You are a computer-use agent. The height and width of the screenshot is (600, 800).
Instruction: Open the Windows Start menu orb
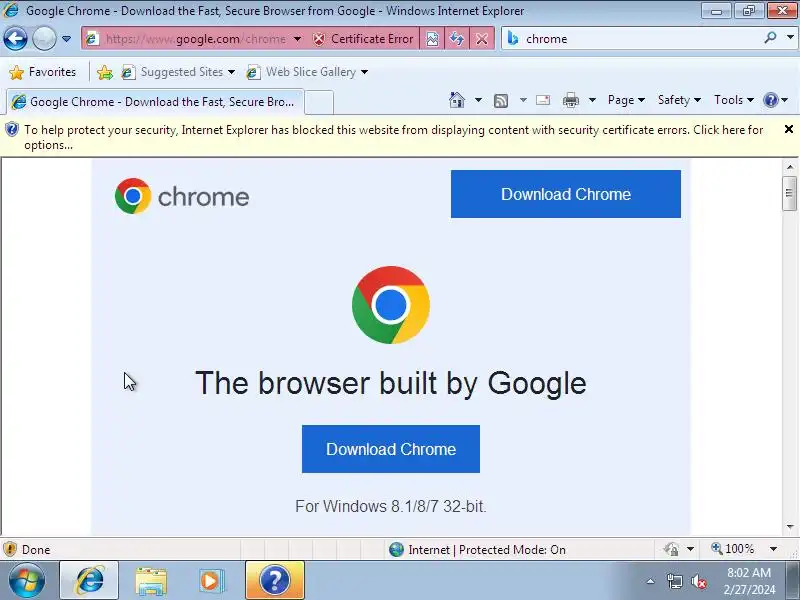(x=26, y=580)
